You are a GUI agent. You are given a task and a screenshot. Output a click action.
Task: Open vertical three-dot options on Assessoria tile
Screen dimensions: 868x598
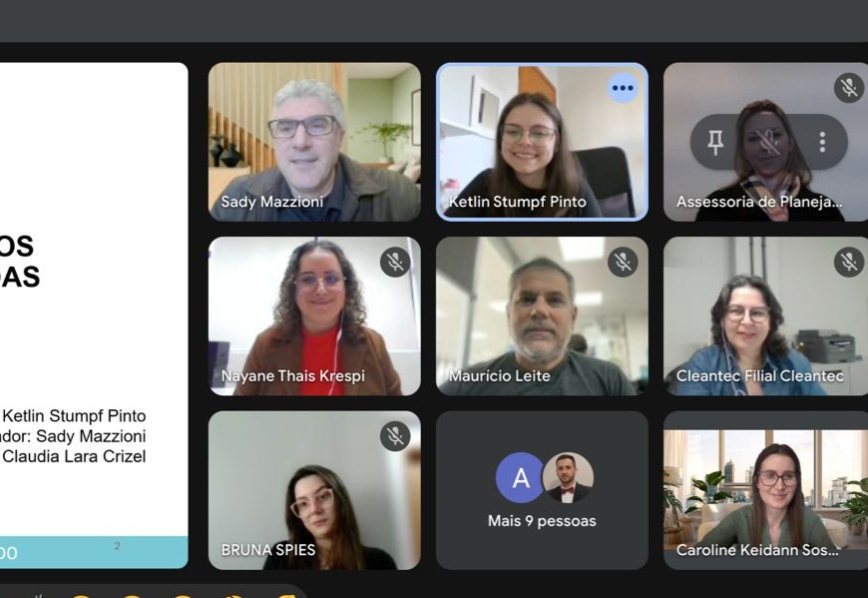click(823, 142)
